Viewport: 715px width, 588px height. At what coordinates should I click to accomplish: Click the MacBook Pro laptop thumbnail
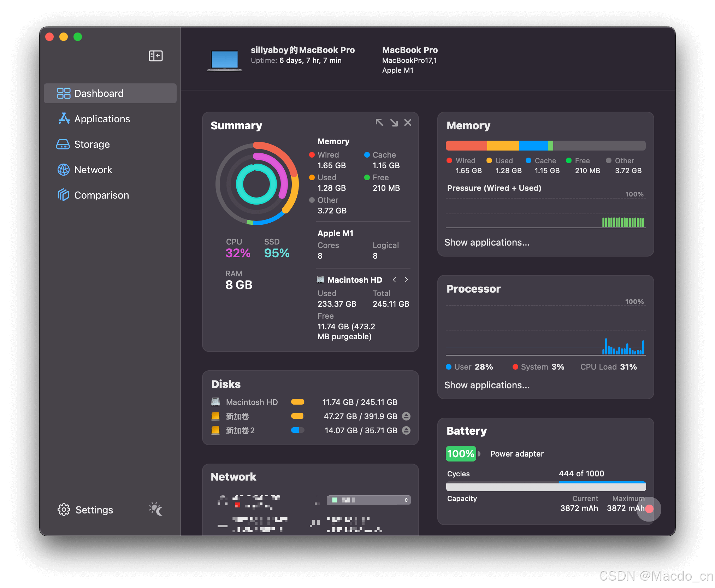click(x=225, y=60)
